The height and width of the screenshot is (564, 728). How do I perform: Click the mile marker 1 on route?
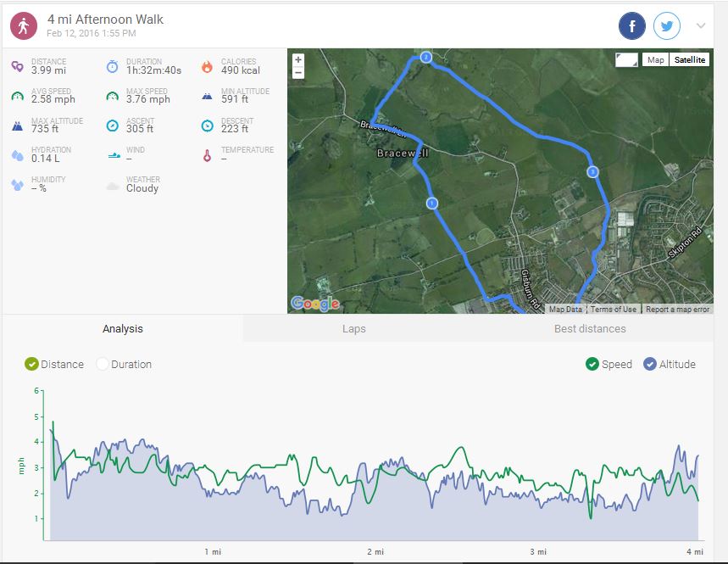click(431, 204)
